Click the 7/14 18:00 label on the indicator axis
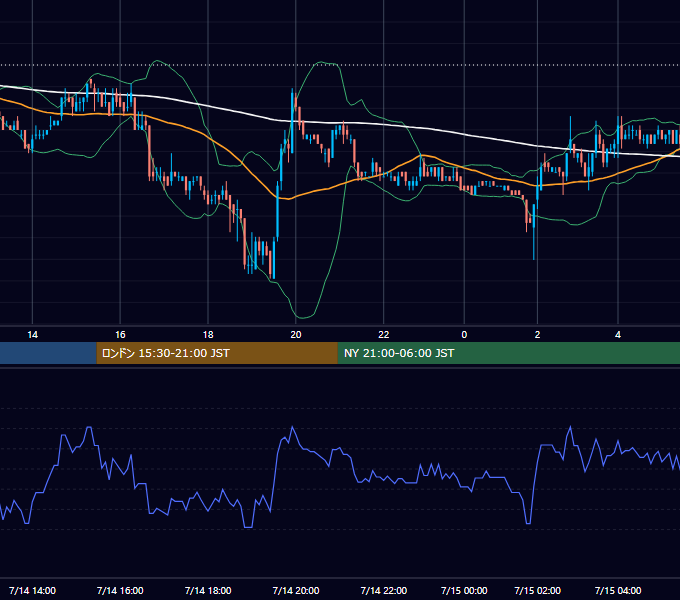Image resolution: width=680 pixels, height=600 pixels. pyautogui.click(x=208, y=590)
